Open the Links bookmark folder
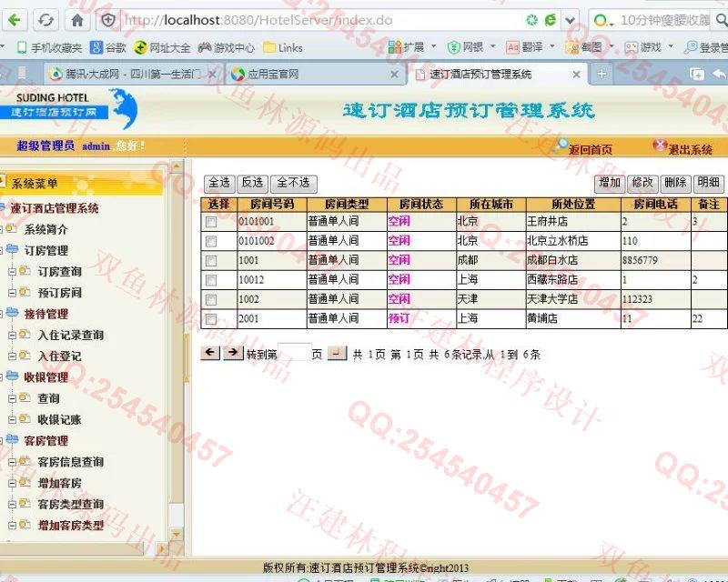The image size is (728, 582). pyautogui.click(x=283, y=47)
